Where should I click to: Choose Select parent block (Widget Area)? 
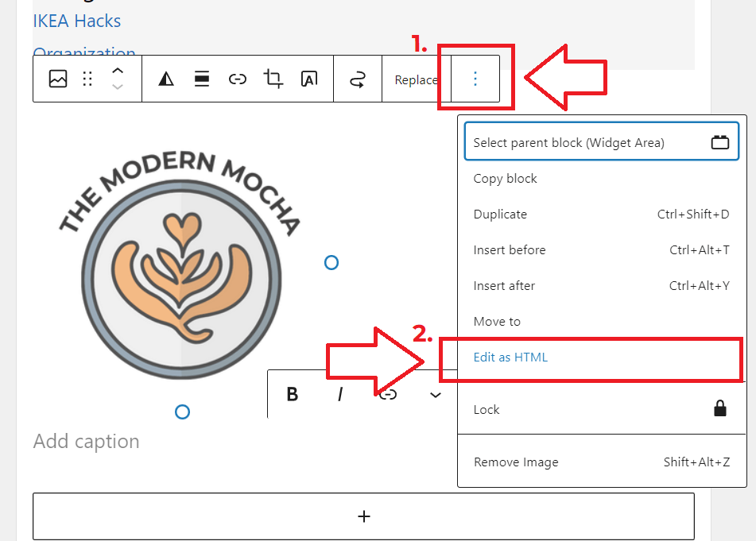coord(601,141)
